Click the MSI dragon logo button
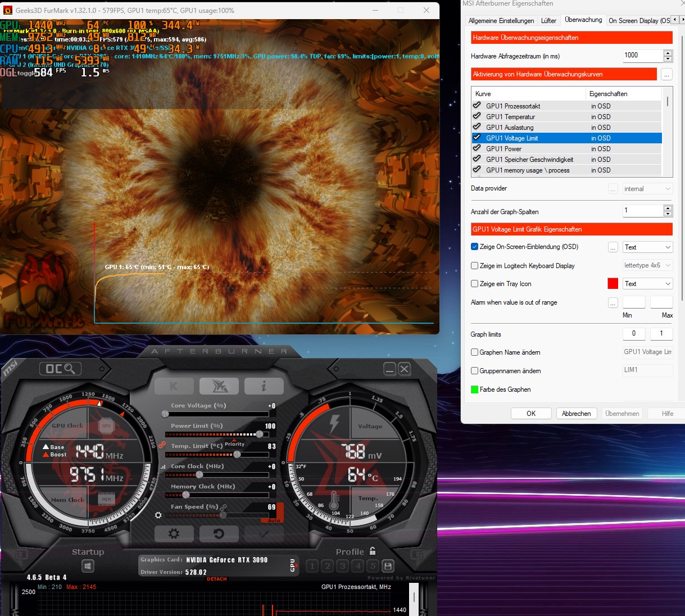 [x=219, y=386]
